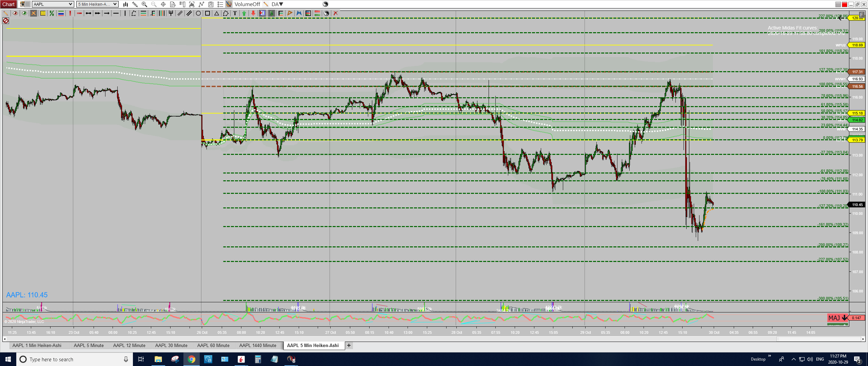The height and width of the screenshot is (366, 868).
Task: Select the text T drawing tool
Action: pyautogui.click(x=235, y=13)
